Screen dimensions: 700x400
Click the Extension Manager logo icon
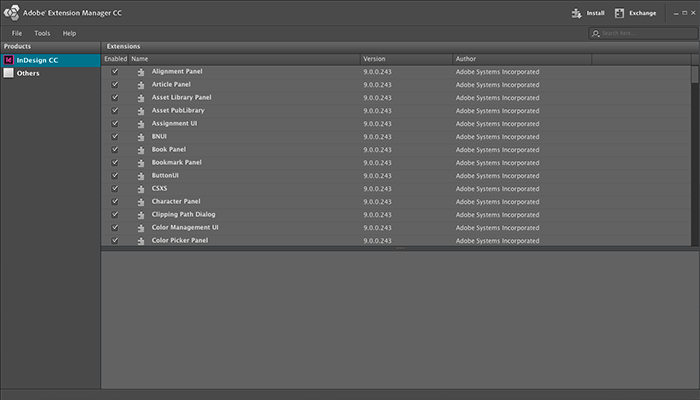12,12
